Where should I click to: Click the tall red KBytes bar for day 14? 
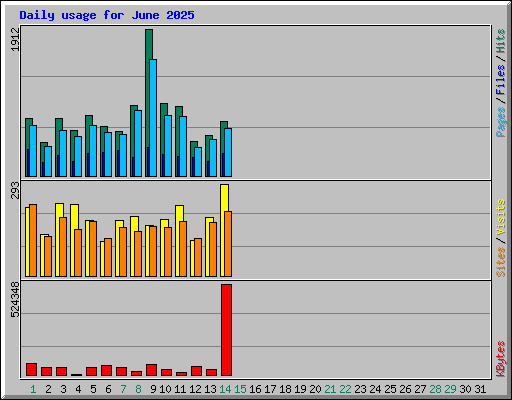coord(227,330)
